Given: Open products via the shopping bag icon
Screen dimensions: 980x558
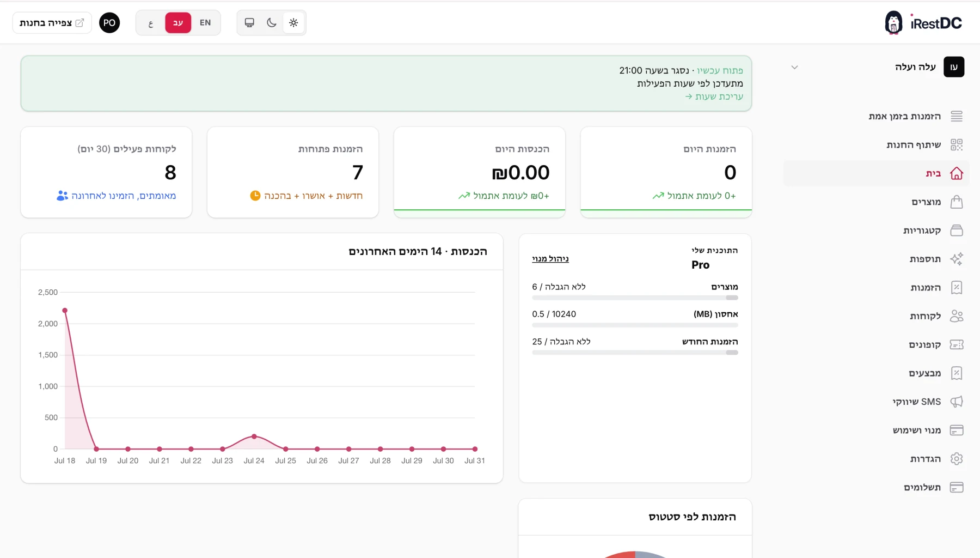Looking at the screenshot, I should [957, 202].
